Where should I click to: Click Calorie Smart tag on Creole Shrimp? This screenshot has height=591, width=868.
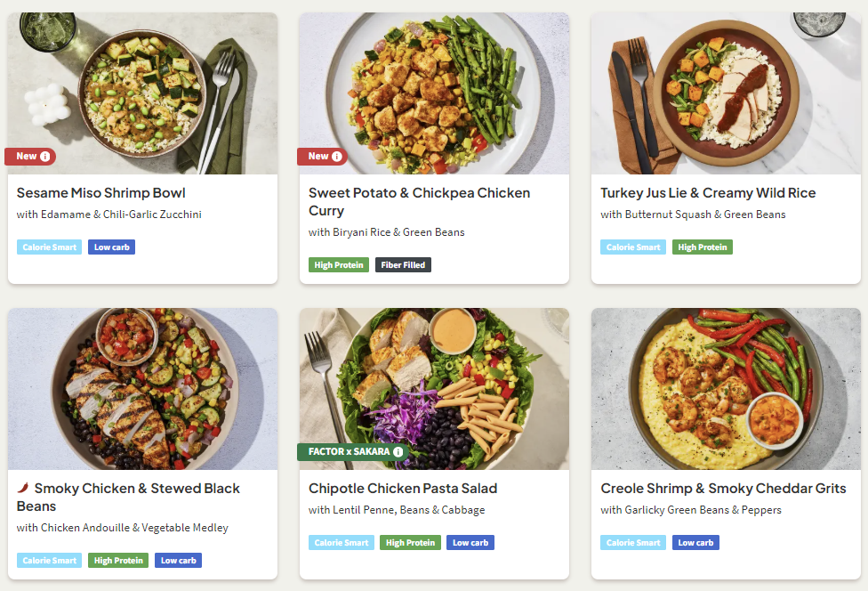pos(632,543)
